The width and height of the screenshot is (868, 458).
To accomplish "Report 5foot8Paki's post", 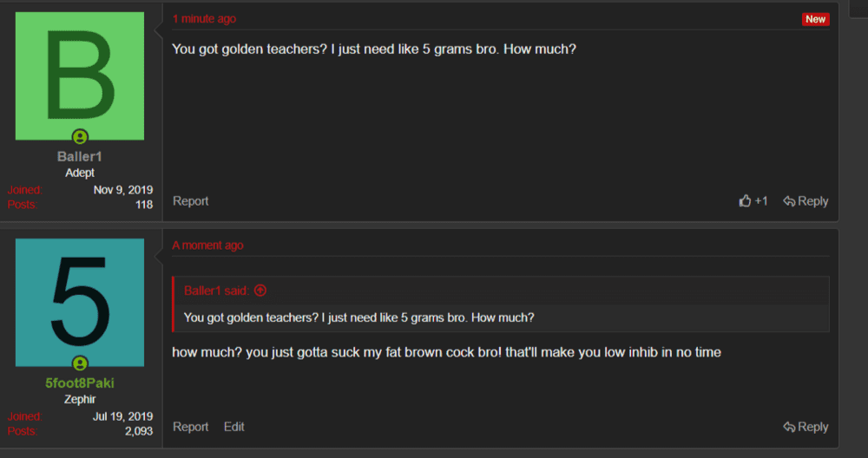I will pyautogui.click(x=190, y=427).
